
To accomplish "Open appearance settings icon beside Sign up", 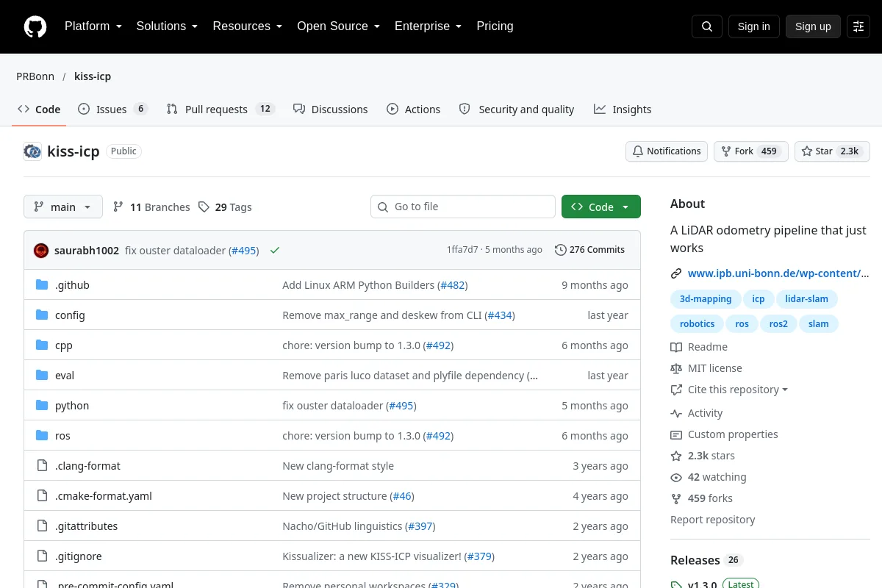I will click(858, 26).
